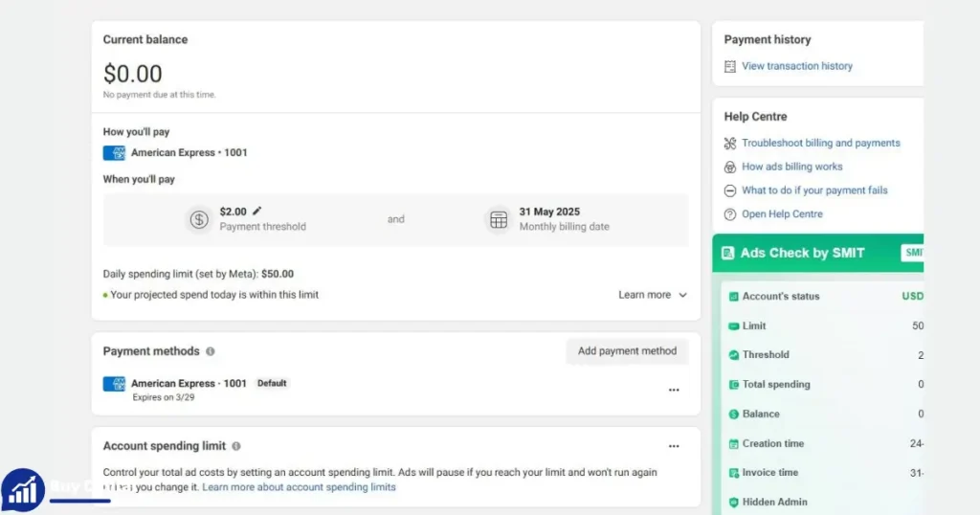Open How ads billing works link
The height and width of the screenshot is (515, 980).
[x=791, y=167]
